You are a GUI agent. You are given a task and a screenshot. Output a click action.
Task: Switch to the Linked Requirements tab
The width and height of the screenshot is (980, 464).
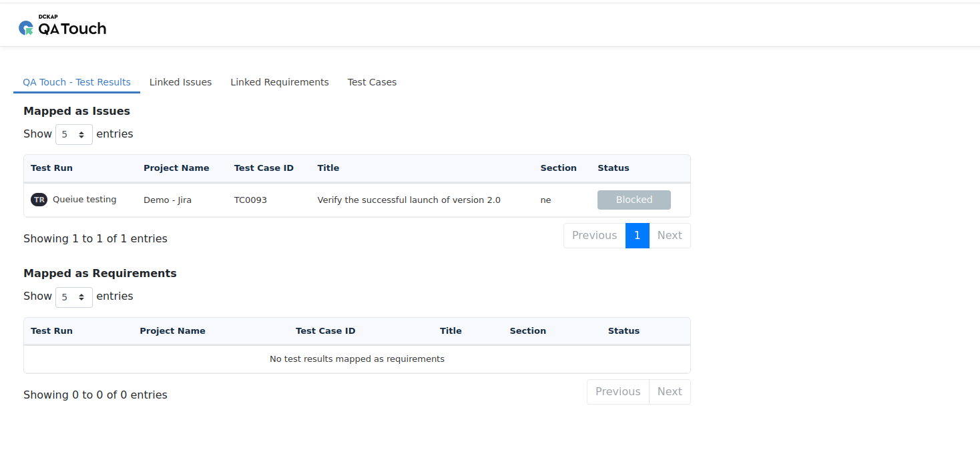(279, 82)
